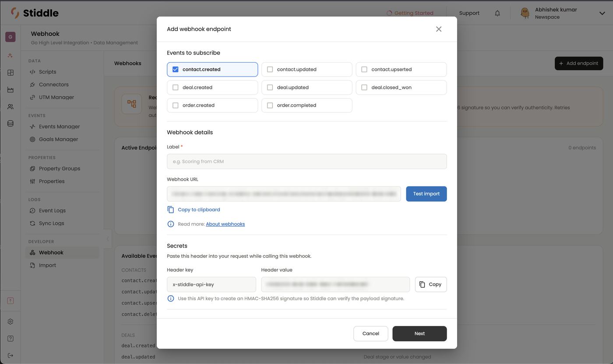Enable the deal.updated event checkbox
The width and height of the screenshot is (613, 364).
coord(270,87)
